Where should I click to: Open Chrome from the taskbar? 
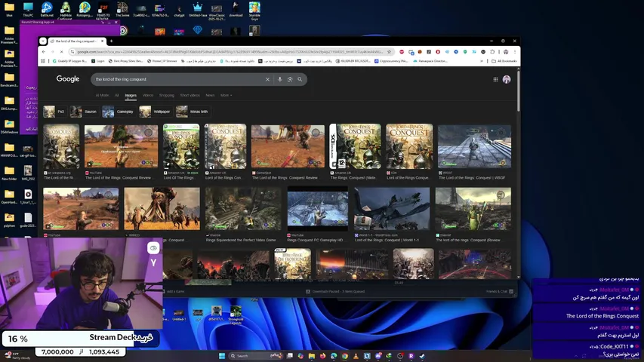tap(345, 356)
